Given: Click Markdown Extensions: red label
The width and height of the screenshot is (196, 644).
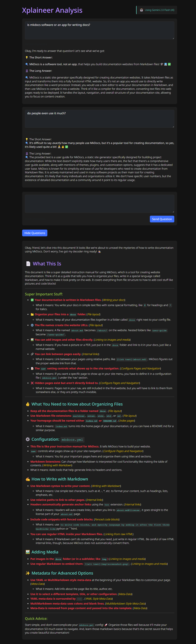Looking at the screenshot, I should pos(45,462).
